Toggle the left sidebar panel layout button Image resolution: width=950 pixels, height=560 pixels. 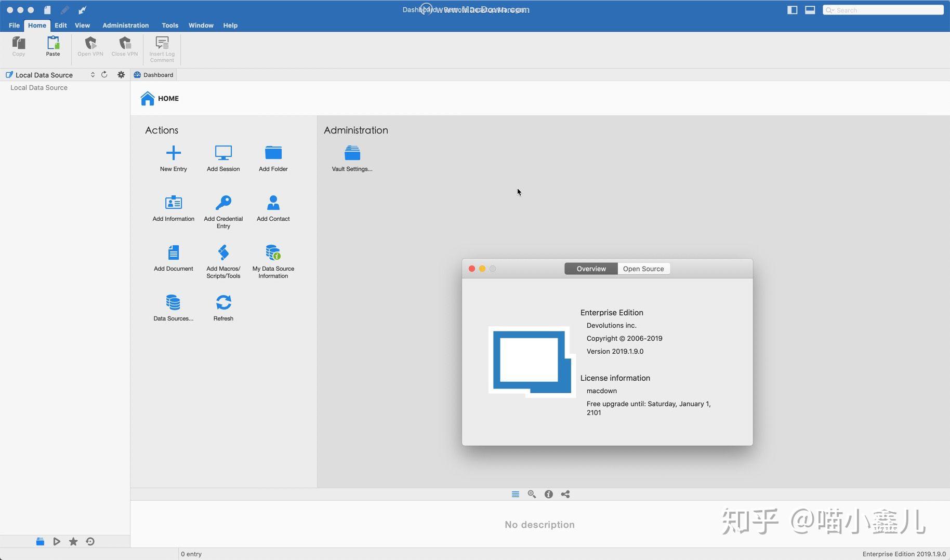tap(793, 10)
